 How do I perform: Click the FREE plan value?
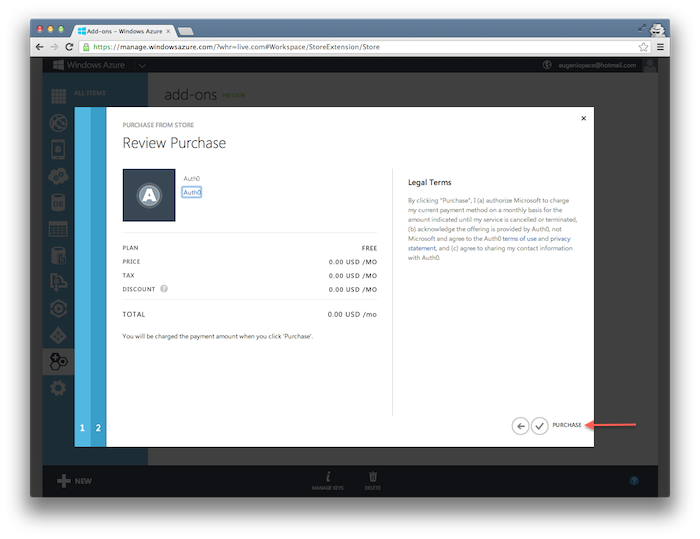(369, 248)
